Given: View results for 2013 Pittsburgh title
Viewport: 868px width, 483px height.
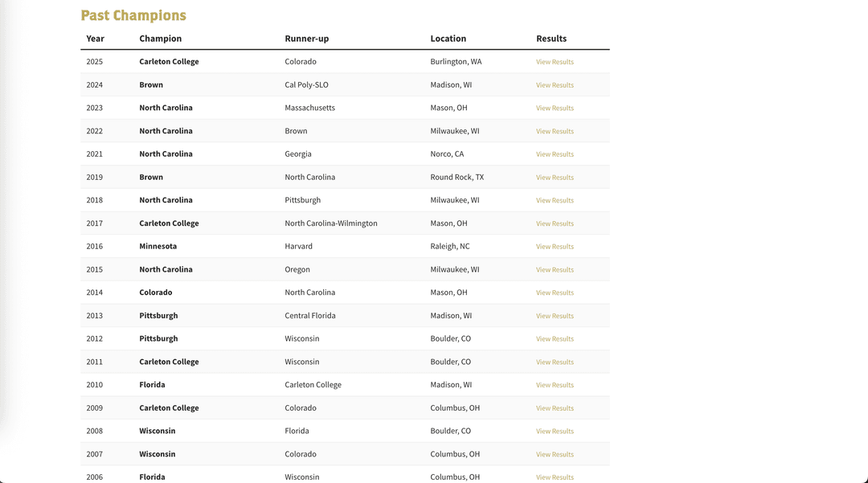Looking at the screenshot, I should click(x=555, y=316).
